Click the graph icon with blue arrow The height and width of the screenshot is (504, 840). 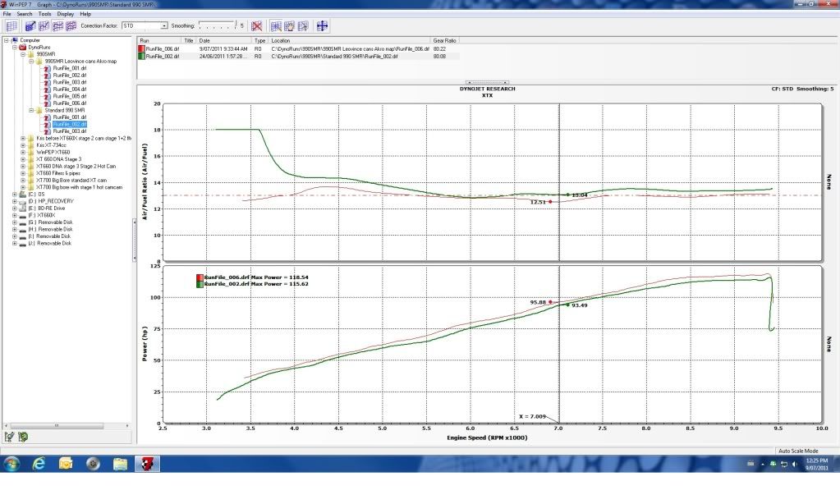[x=30, y=25]
